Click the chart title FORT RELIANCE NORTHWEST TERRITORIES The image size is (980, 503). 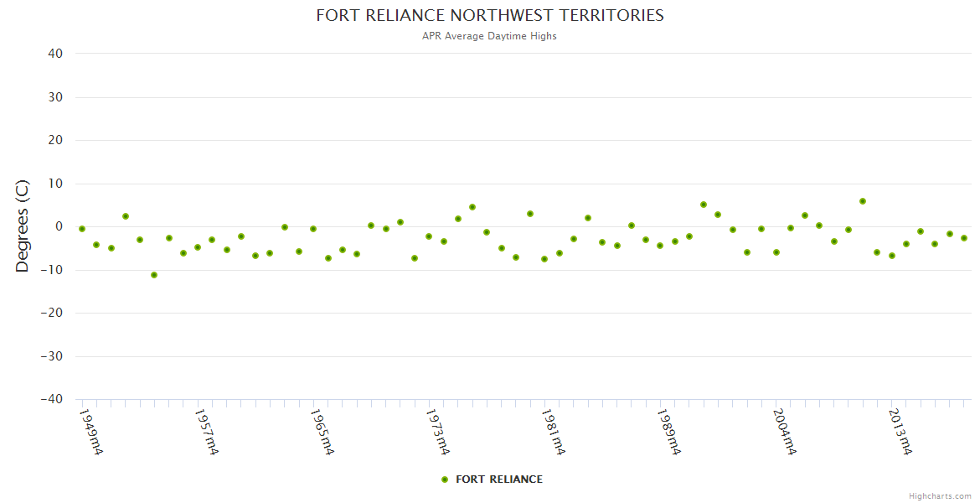[489, 16]
